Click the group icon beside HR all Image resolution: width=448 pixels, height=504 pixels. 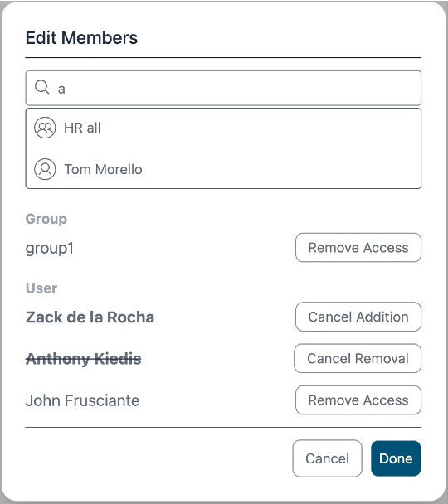[x=45, y=128]
